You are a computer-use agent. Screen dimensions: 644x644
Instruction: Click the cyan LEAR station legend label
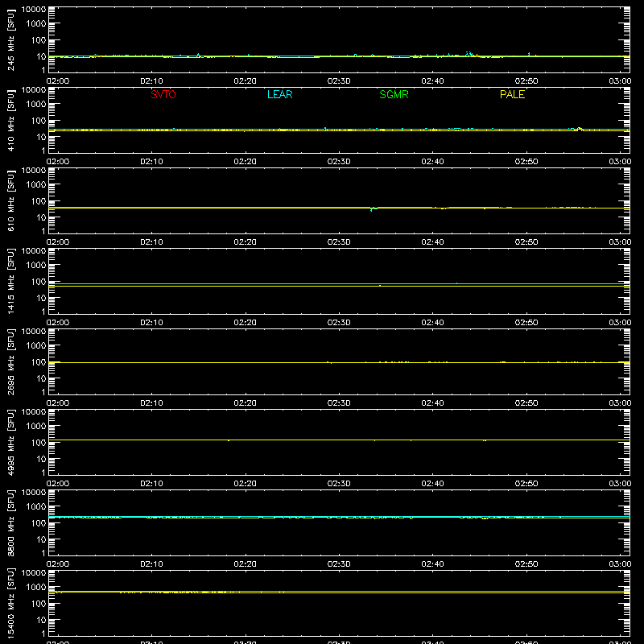(x=279, y=94)
